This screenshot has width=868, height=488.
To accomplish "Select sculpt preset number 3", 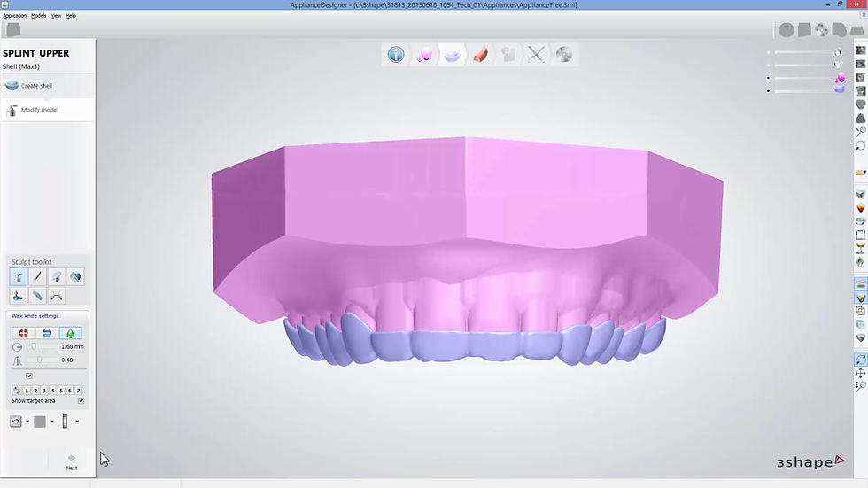I will (x=43, y=390).
